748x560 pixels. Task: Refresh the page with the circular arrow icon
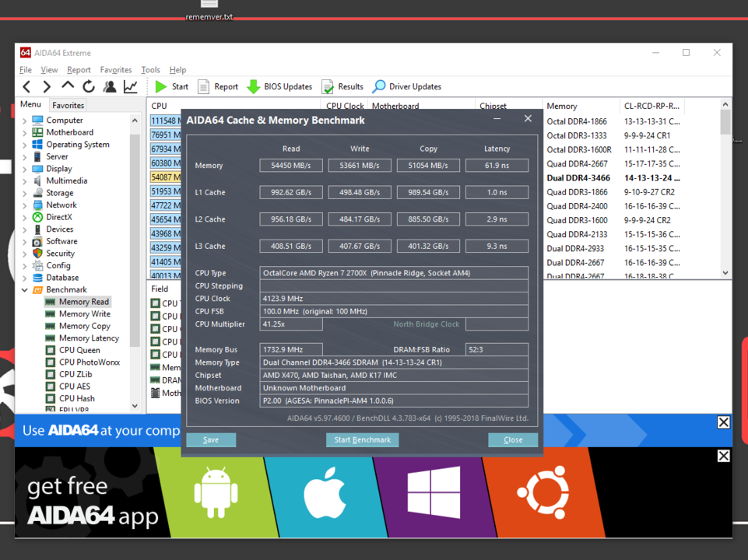[x=89, y=87]
